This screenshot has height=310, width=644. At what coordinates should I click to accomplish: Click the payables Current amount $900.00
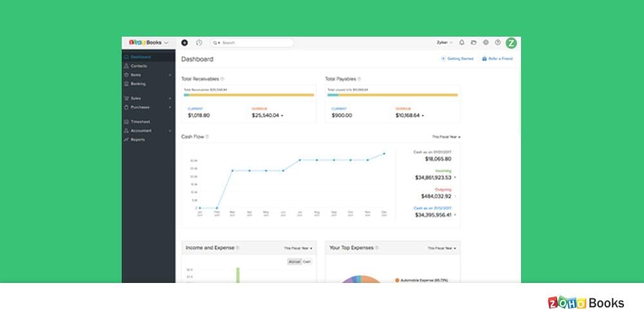342,116
